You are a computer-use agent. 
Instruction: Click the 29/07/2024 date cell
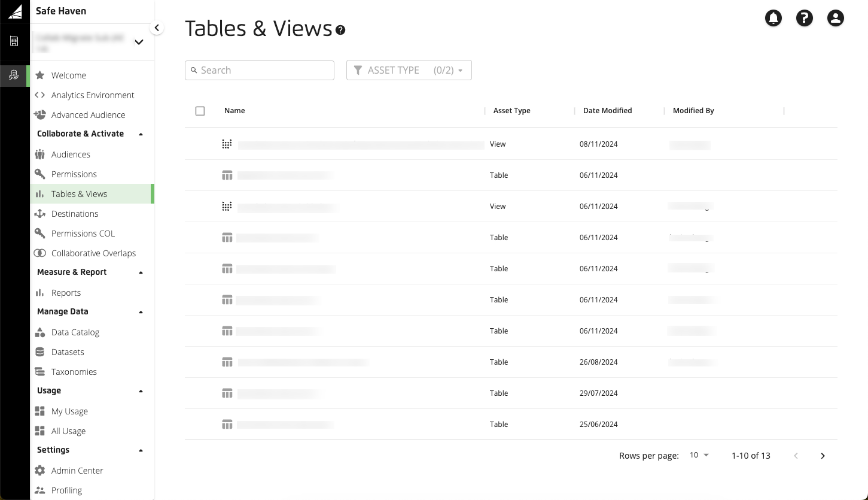tap(599, 393)
